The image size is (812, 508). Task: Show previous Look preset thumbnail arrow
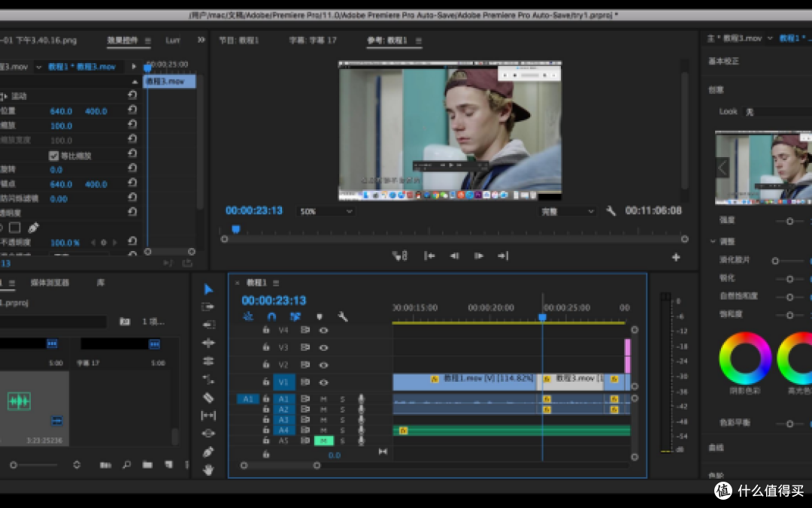tap(723, 168)
